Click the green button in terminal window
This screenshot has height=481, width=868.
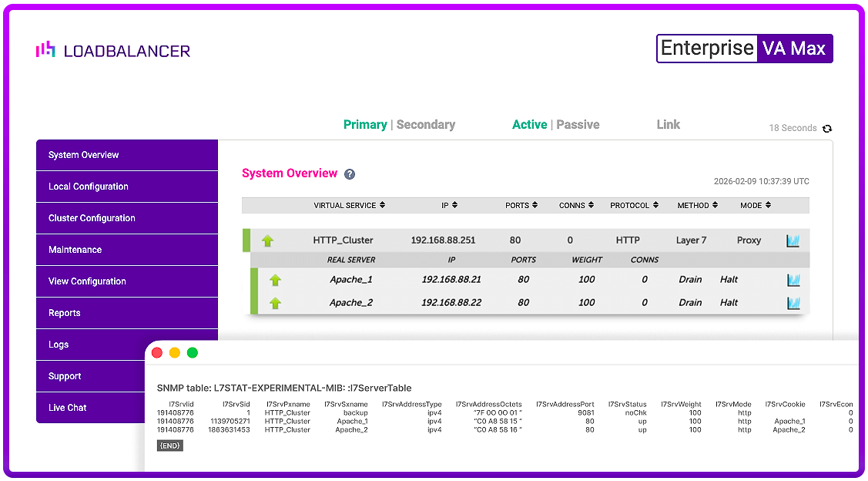point(193,353)
